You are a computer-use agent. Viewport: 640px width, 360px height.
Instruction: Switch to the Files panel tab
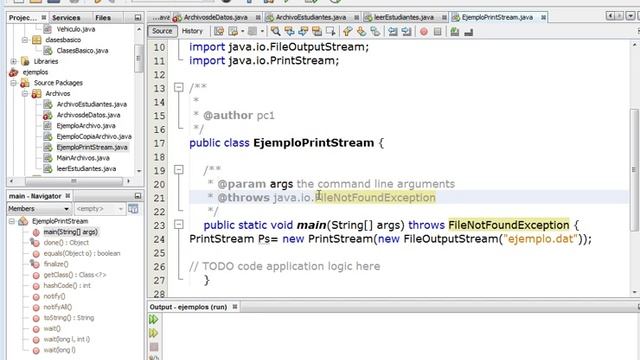pos(103,18)
